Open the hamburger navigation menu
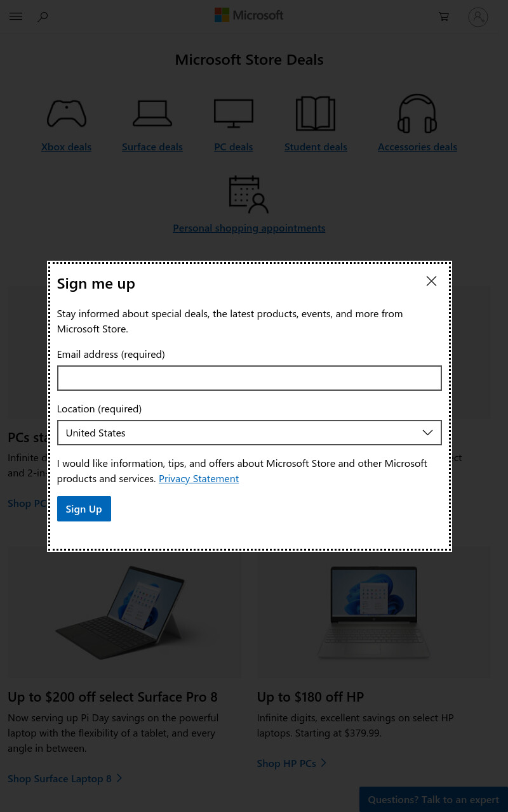The image size is (508, 812). pos(16,16)
